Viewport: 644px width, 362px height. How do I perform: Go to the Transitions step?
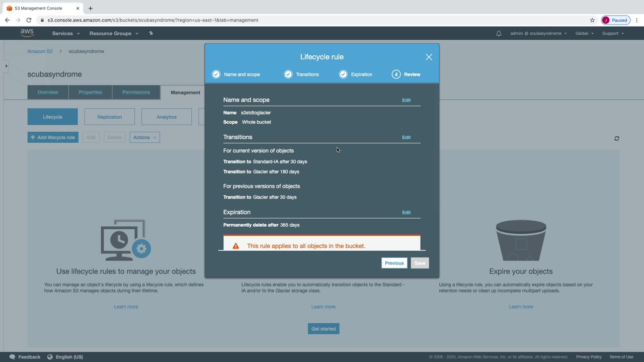pos(301,74)
